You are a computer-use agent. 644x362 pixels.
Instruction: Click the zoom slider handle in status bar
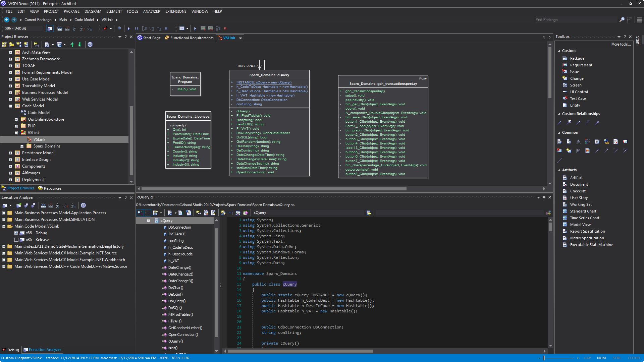(x=544, y=358)
